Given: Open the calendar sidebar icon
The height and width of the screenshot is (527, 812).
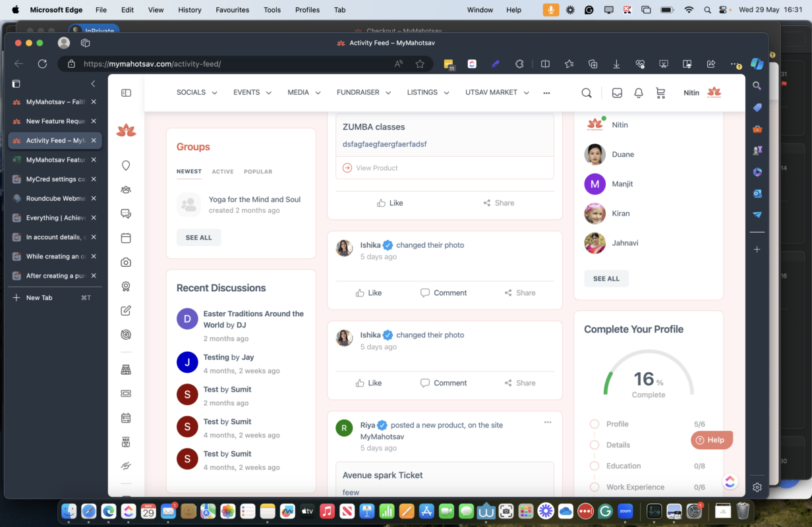Looking at the screenshot, I should click(126, 238).
